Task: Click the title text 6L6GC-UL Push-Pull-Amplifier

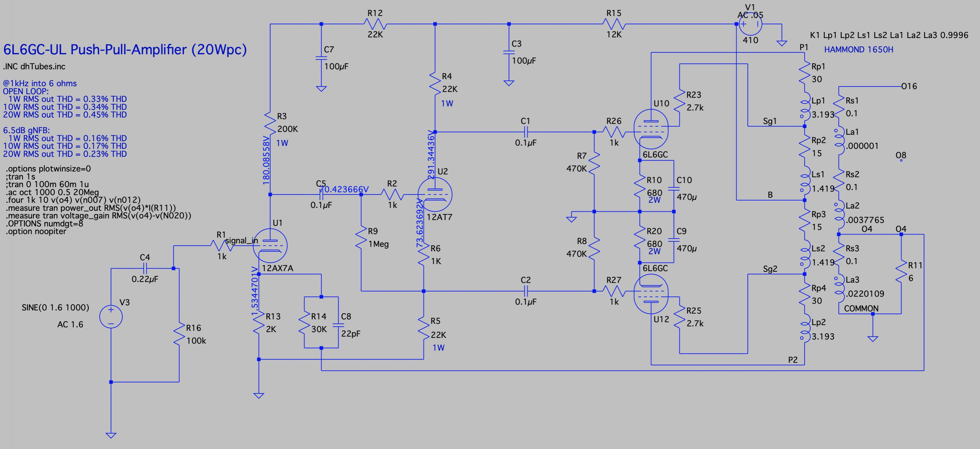Action: (x=125, y=49)
